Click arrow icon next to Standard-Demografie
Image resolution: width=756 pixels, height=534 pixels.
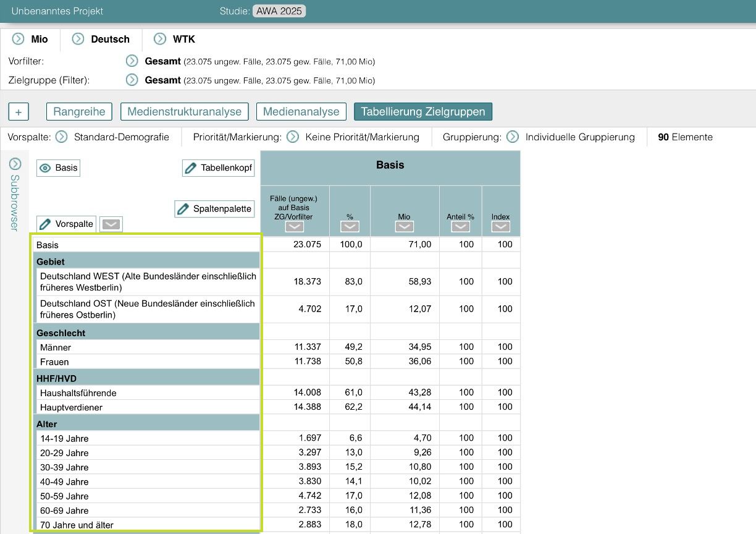(61, 137)
